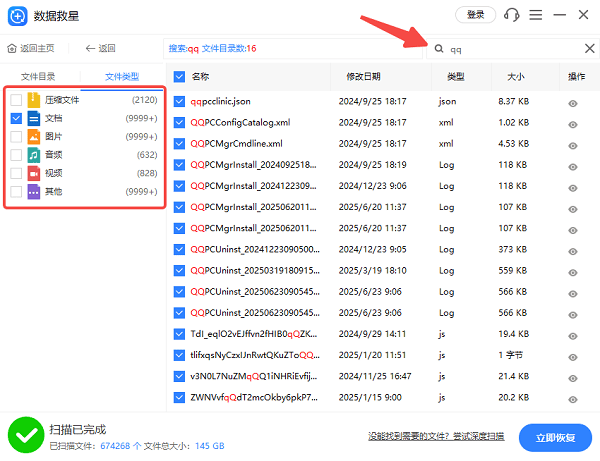The width and height of the screenshot is (600, 461).
Task: Click the 登录 login button
Action: coord(475,15)
